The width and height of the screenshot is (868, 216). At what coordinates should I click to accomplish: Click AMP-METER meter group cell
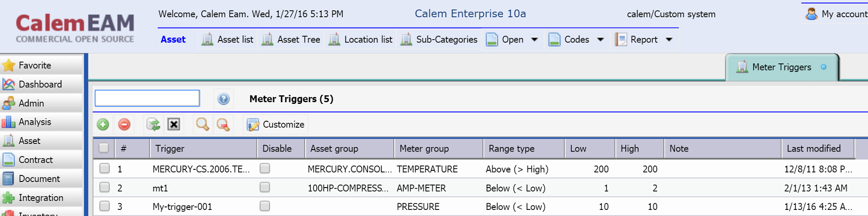tap(421, 188)
